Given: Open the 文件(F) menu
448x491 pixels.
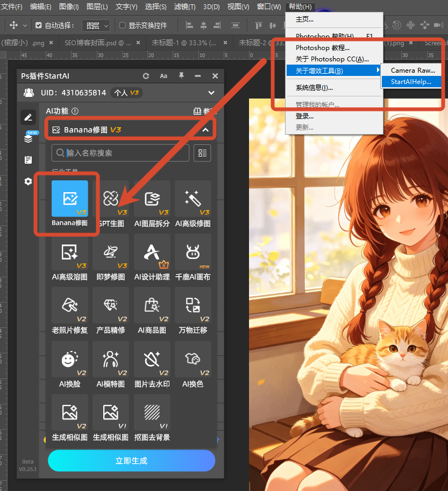Looking at the screenshot, I should (12, 6).
